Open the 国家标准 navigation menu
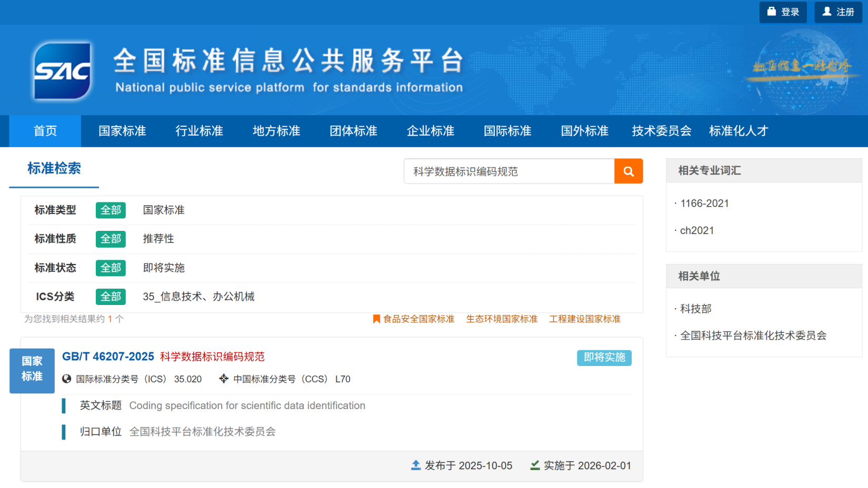Image resolution: width=868 pixels, height=488 pixels. tap(122, 131)
